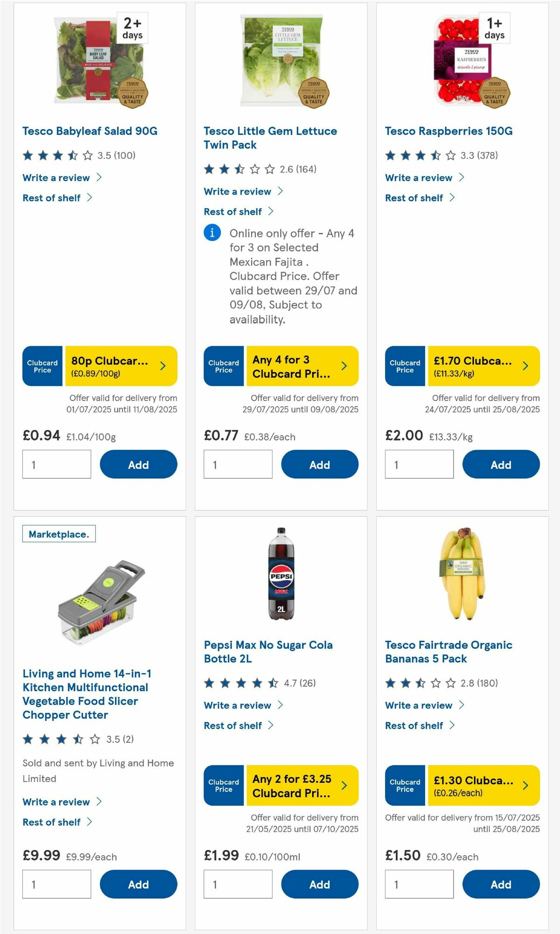560x934 pixels.
Task: Open the Tesco Raspberries 150G product page
Action: click(448, 131)
